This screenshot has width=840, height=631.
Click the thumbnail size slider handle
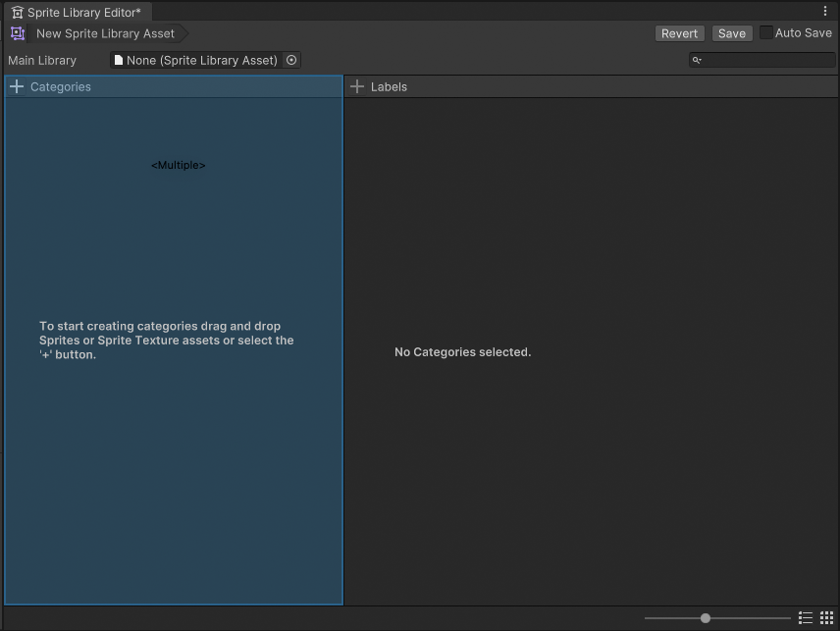pos(706,618)
